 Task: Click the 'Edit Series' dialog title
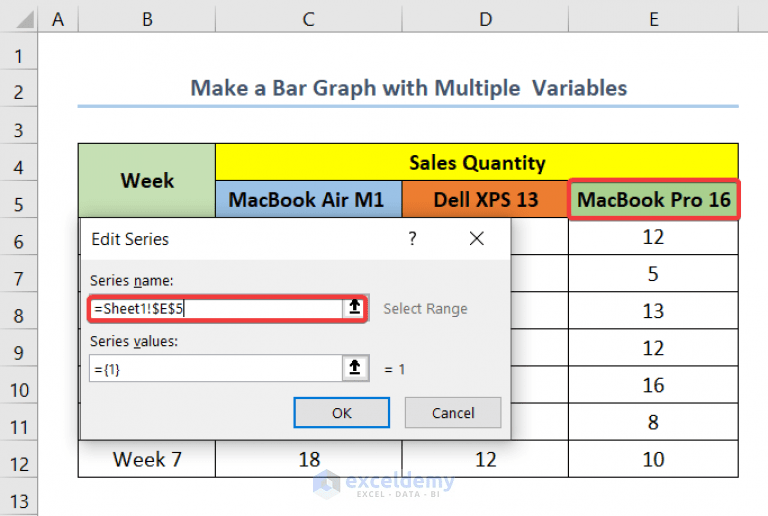(130, 239)
